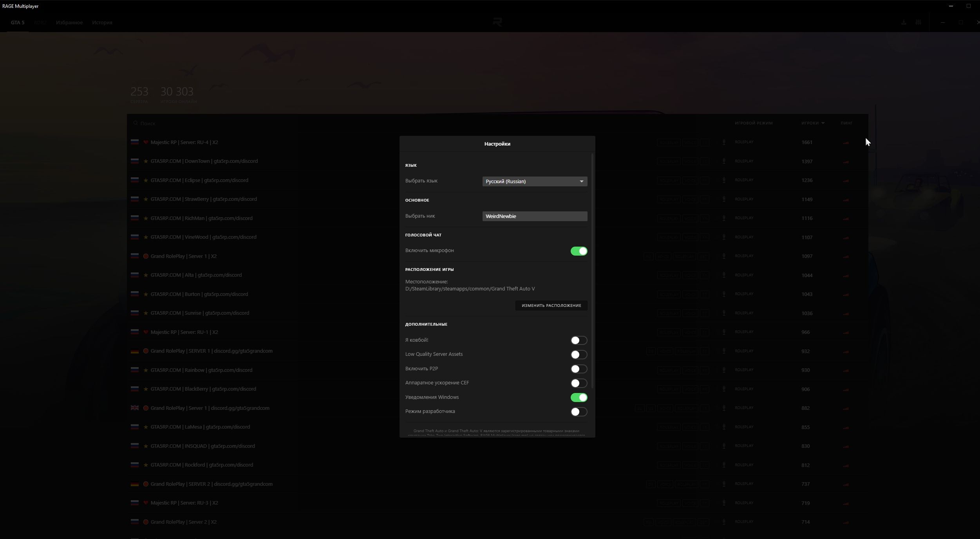Viewport: 980px width, 539px height.
Task: Open the direct connect download icon
Action: coord(904,22)
